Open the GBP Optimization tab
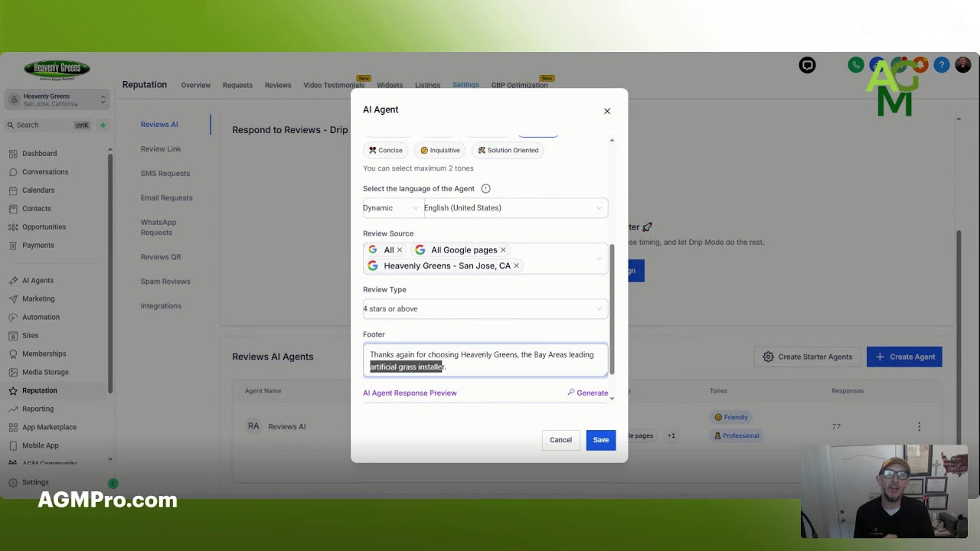980x551 pixels. 519,85
